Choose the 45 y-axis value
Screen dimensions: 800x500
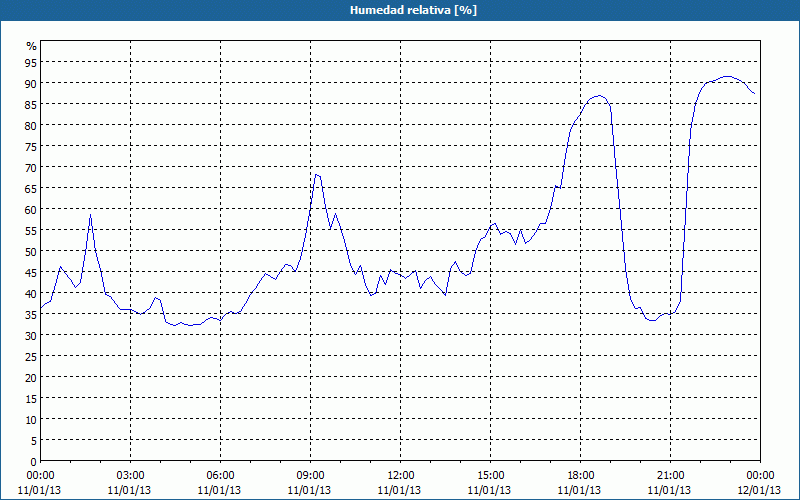[x=31, y=272]
